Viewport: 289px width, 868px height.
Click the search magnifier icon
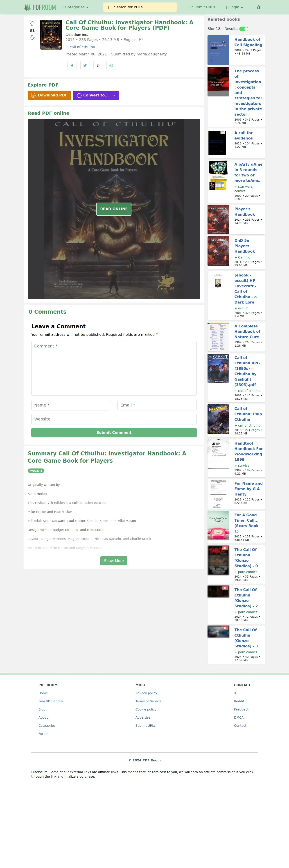(x=108, y=7)
